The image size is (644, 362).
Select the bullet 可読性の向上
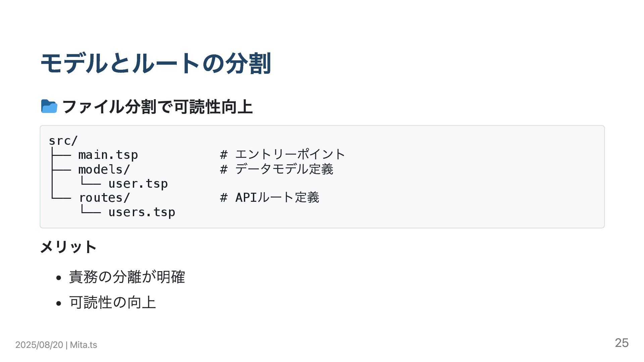(112, 302)
